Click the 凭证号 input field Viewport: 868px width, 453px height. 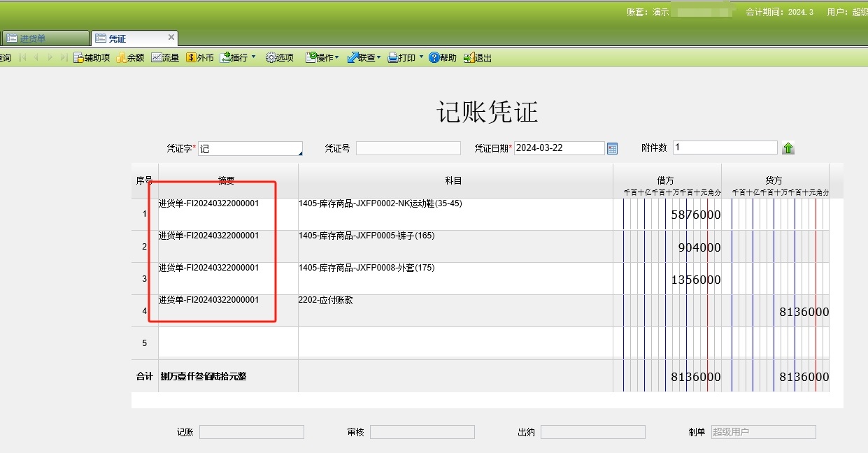coord(408,148)
